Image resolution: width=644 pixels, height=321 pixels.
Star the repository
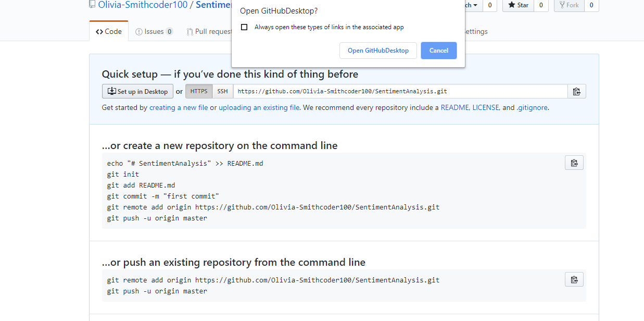point(517,5)
